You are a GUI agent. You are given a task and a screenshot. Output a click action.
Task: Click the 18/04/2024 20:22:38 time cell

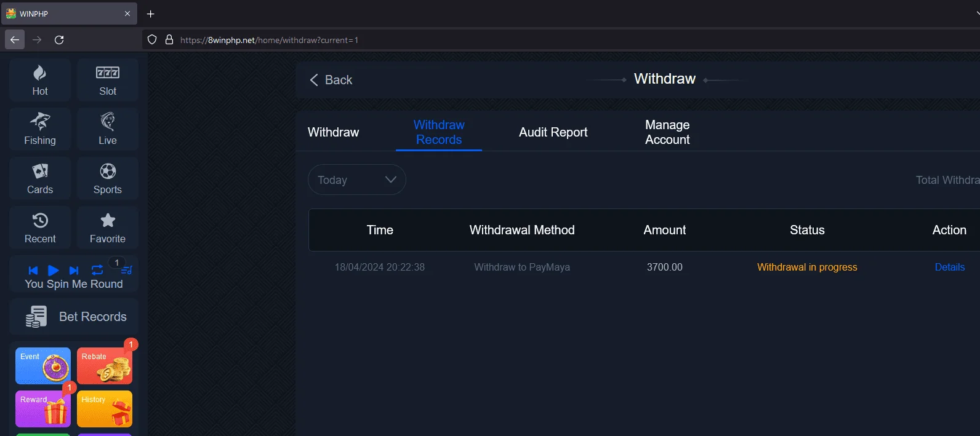[x=380, y=267]
